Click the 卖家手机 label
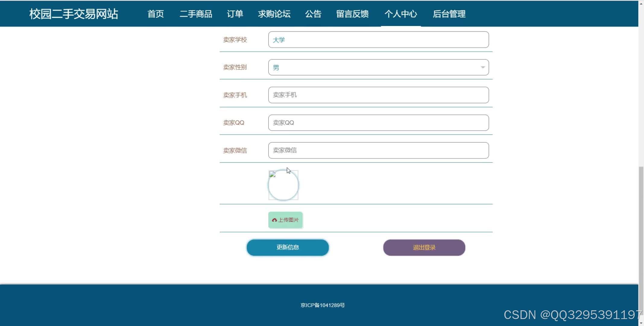 (235, 95)
